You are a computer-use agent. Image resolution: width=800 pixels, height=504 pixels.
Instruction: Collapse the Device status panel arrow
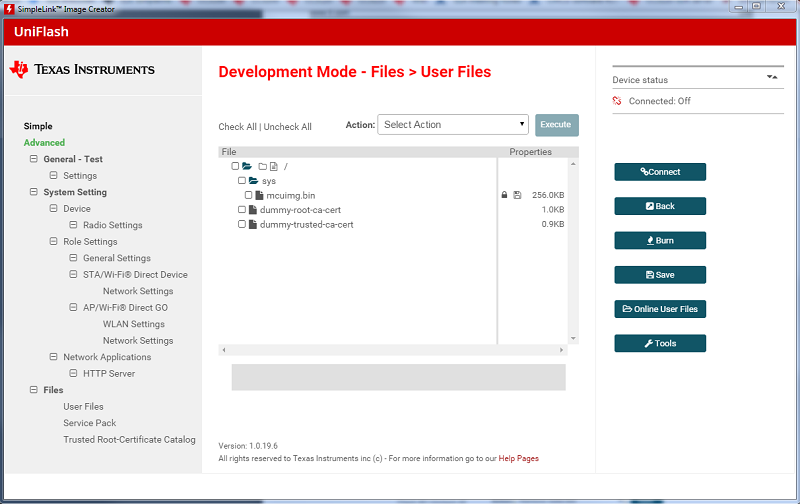pyautogui.click(x=771, y=77)
